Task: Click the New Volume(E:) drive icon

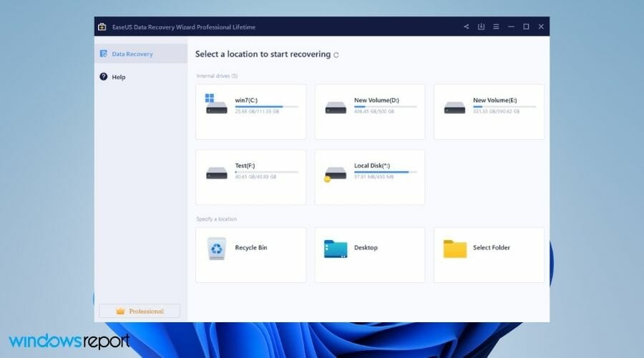Action: [x=454, y=107]
